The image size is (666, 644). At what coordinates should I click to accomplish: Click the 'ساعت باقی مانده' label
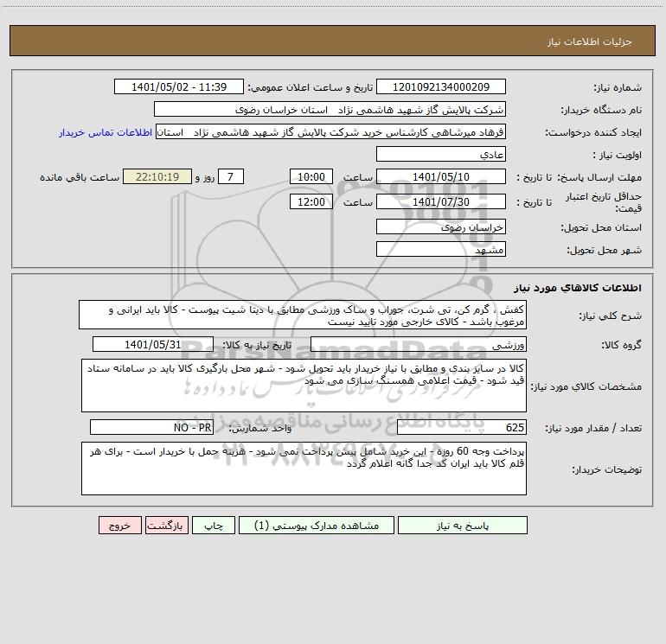80,177
